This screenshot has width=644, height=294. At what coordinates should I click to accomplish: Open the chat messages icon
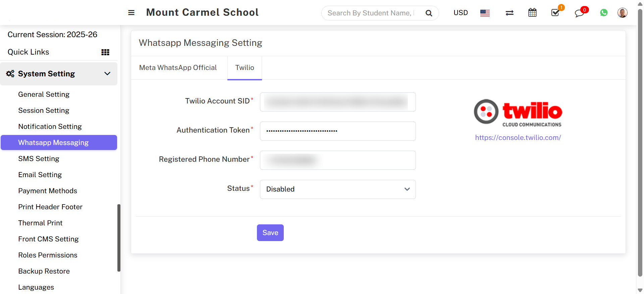click(579, 13)
